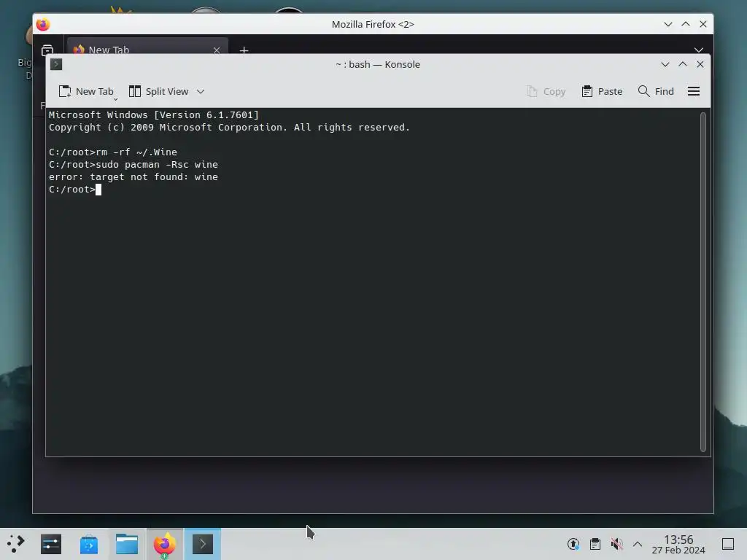
Task: Open the clipboard tray icon
Action: point(595,544)
